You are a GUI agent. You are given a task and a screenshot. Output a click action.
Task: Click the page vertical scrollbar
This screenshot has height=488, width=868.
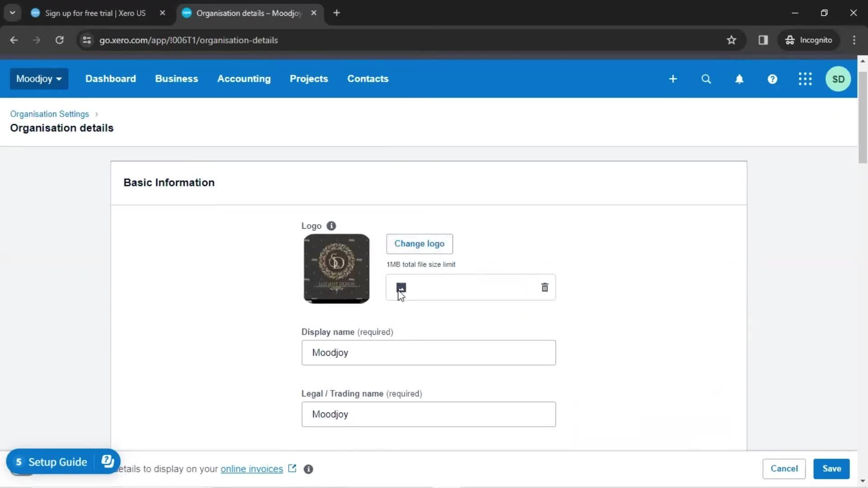[863, 117]
